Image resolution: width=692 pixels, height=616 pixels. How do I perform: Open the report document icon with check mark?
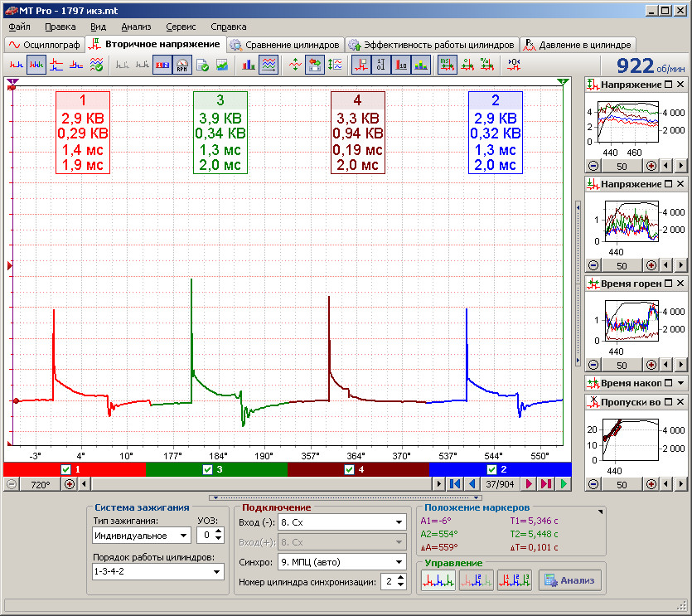point(202,65)
